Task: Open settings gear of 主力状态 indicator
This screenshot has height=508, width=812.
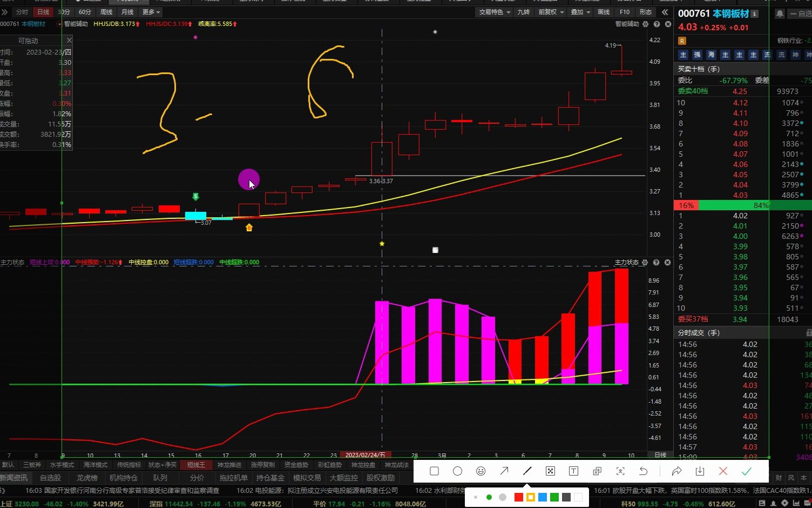Action: (645, 262)
